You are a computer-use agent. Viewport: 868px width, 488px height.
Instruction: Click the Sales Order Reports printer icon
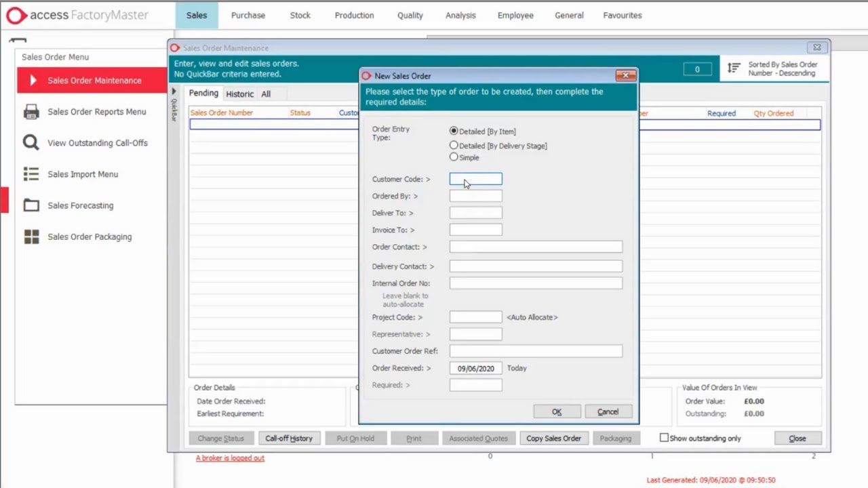point(31,112)
